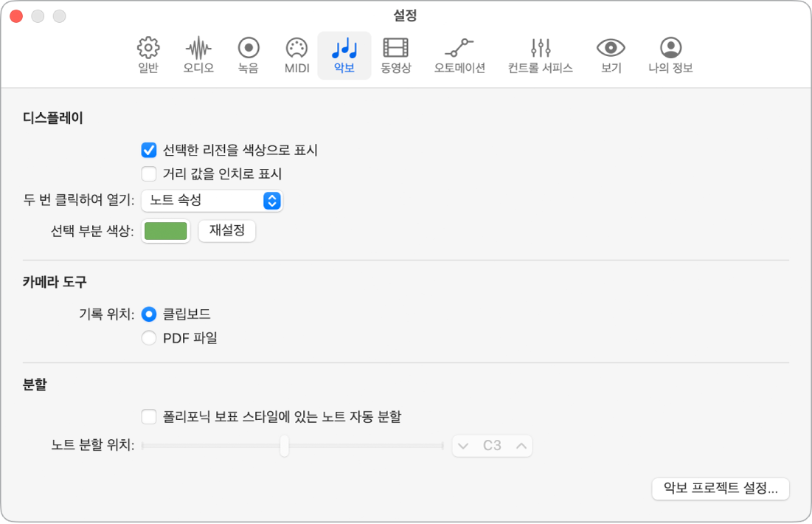Click the green selection color swatch
The image size is (812, 524).
click(165, 230)
